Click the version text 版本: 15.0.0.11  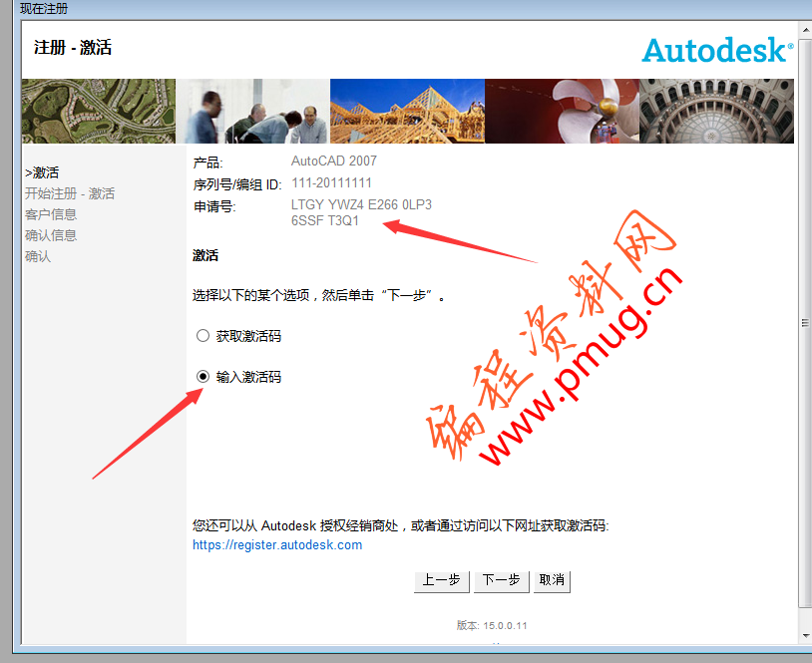[x=492, y=626]
